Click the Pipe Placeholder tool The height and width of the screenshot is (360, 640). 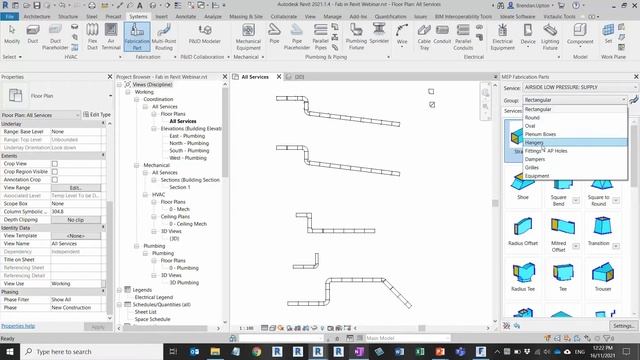click(297, 37)
